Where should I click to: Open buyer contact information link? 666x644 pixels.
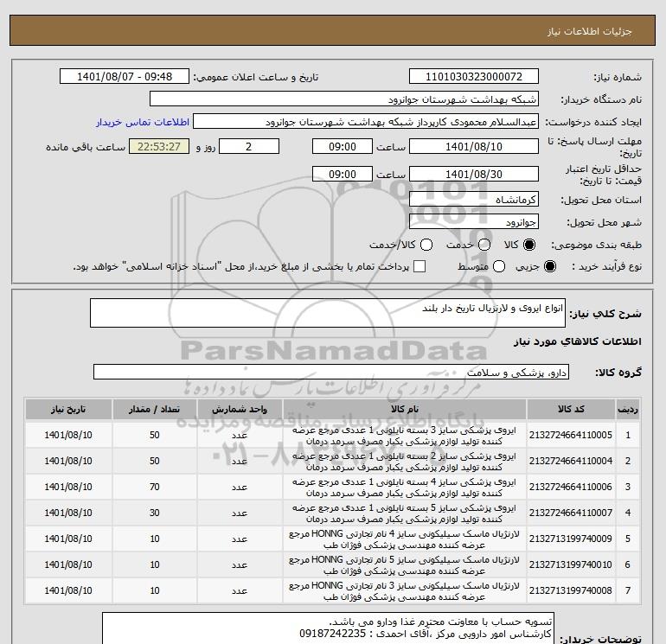pos(143,122)
